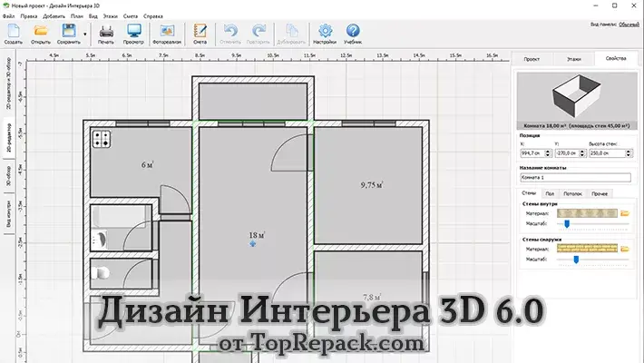The width and height of the screenshot is (644, 363).
Task: Adjust the Стены снаружи Масштаб slider
Action: 576,260
